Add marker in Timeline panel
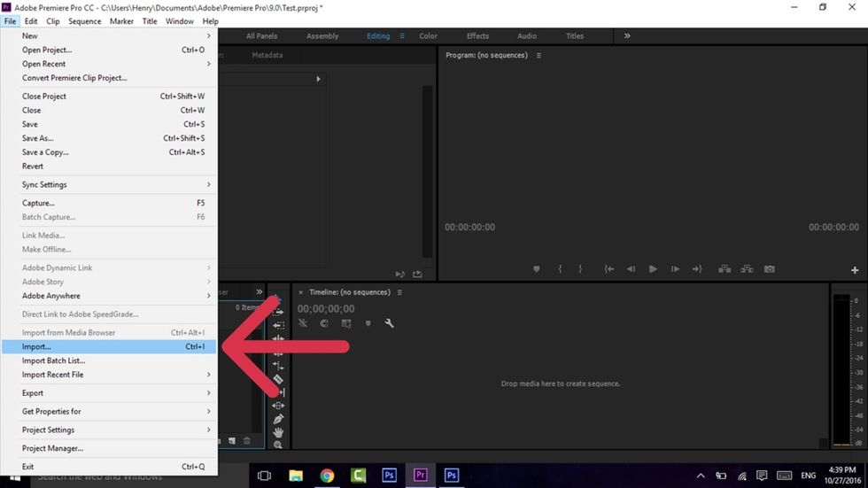The width and height of the screenshot is (868, 488). click(368, 323)
